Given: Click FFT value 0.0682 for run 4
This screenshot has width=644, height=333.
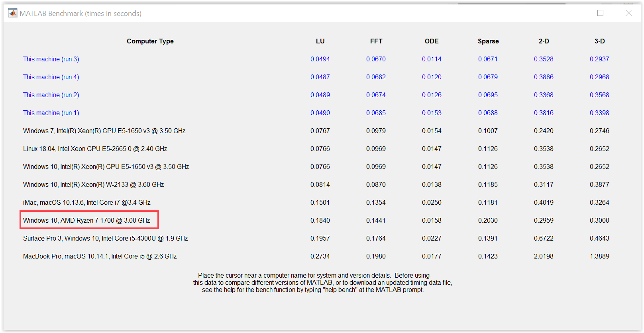Looking at the screenshot, I should 376,77.
